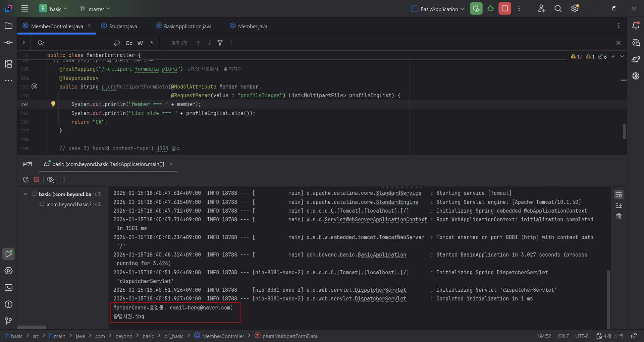
Task: Clear console with trash icon
Action: [619, 216]
